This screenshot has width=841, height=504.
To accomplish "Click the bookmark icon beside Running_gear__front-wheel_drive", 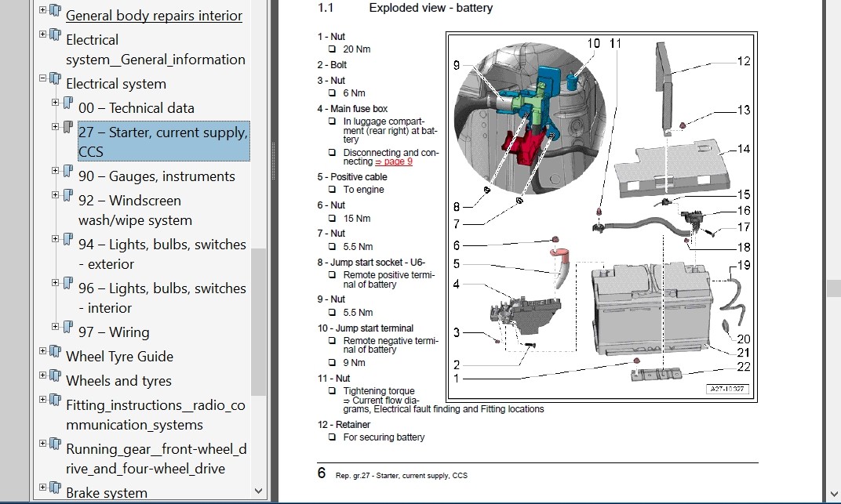I will pyautogui.click(x=55, y=444).
